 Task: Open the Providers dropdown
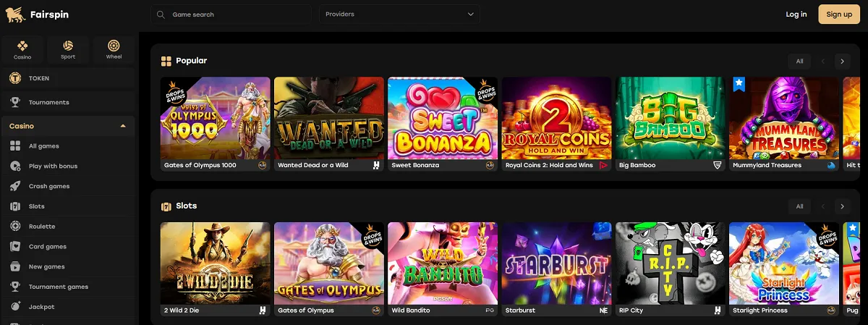coord(399,14)
